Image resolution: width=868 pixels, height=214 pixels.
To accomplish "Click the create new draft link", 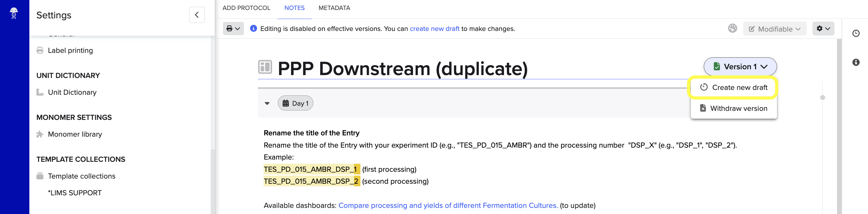I will [x=434, y=29].
